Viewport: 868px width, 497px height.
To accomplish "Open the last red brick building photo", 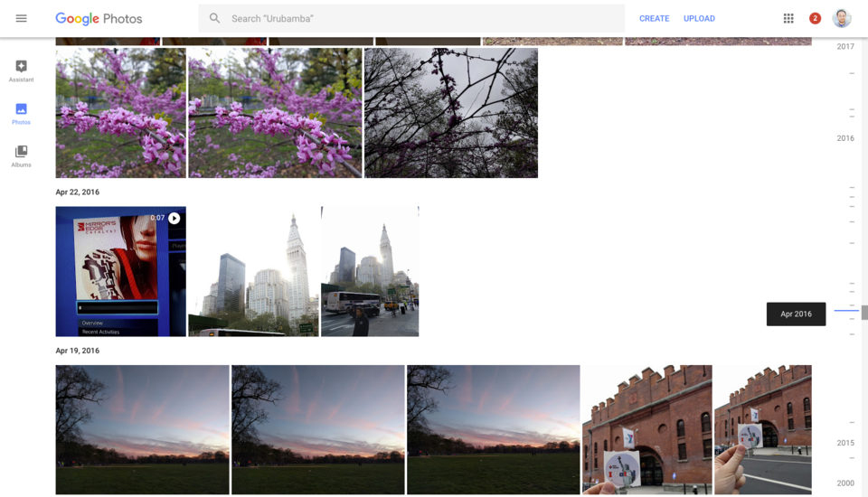I will [x=763, y=429].
